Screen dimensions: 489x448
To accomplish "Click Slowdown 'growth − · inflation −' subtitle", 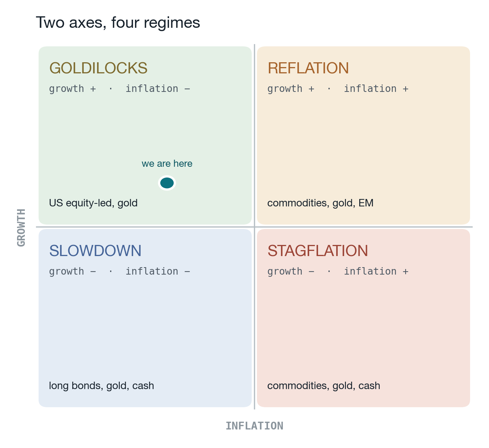I will coord(119,271).
